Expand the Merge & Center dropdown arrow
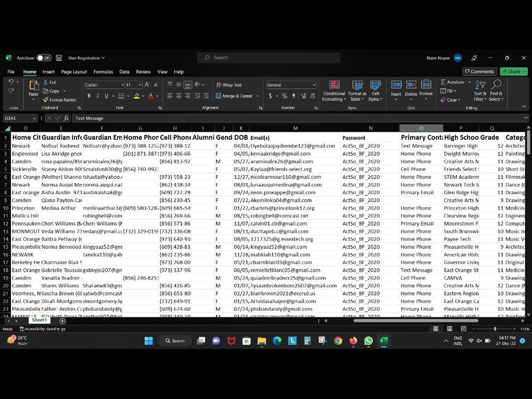 click(x=257, y=96)
